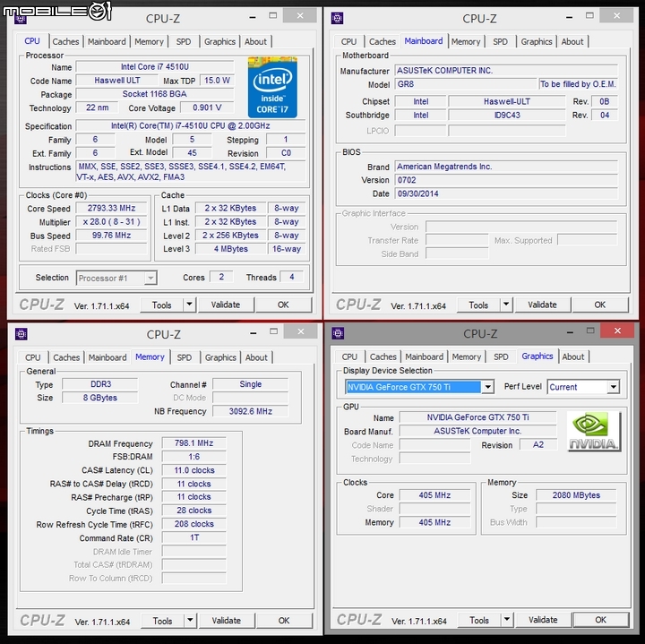Click OK button in Memory window
Viewport: 645px width, 644px height.
[284, 621]
